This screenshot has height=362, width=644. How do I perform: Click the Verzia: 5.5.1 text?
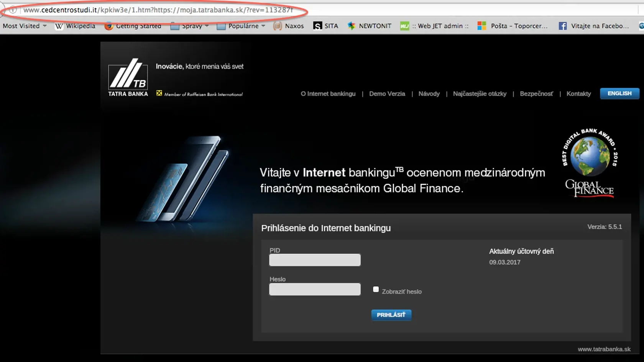(605, 227)
